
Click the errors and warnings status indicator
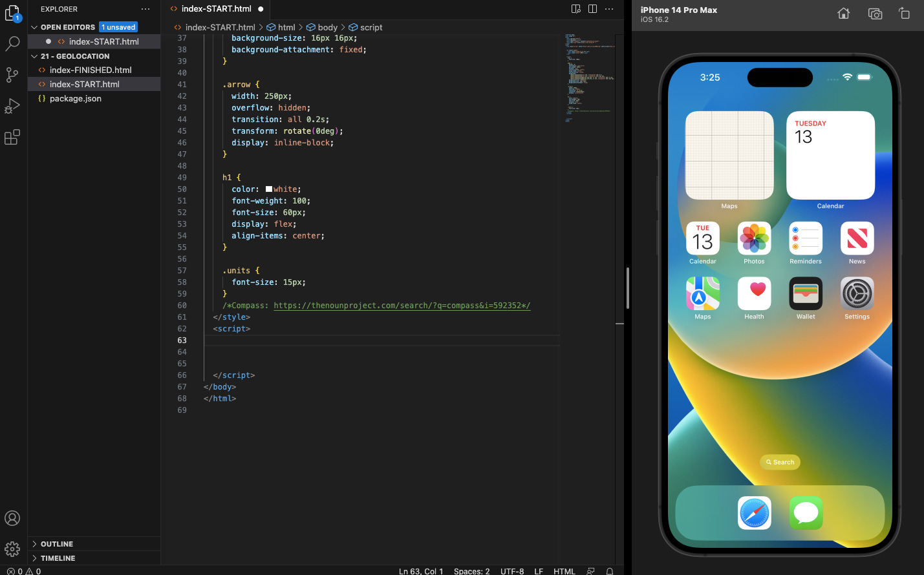click(23, 571)
